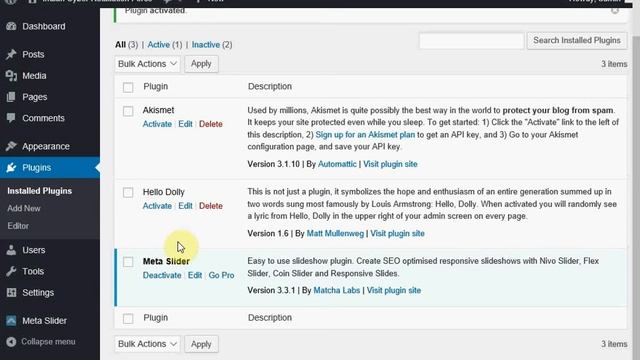Click Collapse menu label
This screenshot has width=640, height=360.
pos(48,342)
